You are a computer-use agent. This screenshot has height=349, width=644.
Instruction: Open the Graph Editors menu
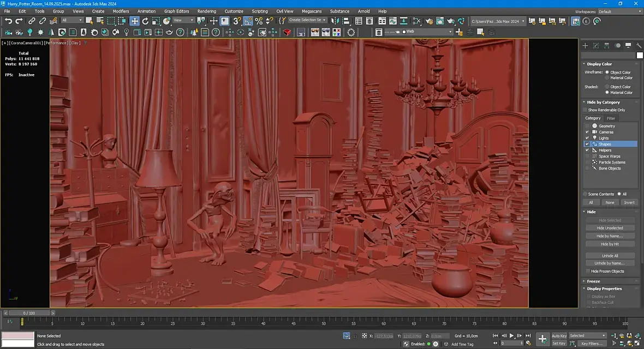177,11
